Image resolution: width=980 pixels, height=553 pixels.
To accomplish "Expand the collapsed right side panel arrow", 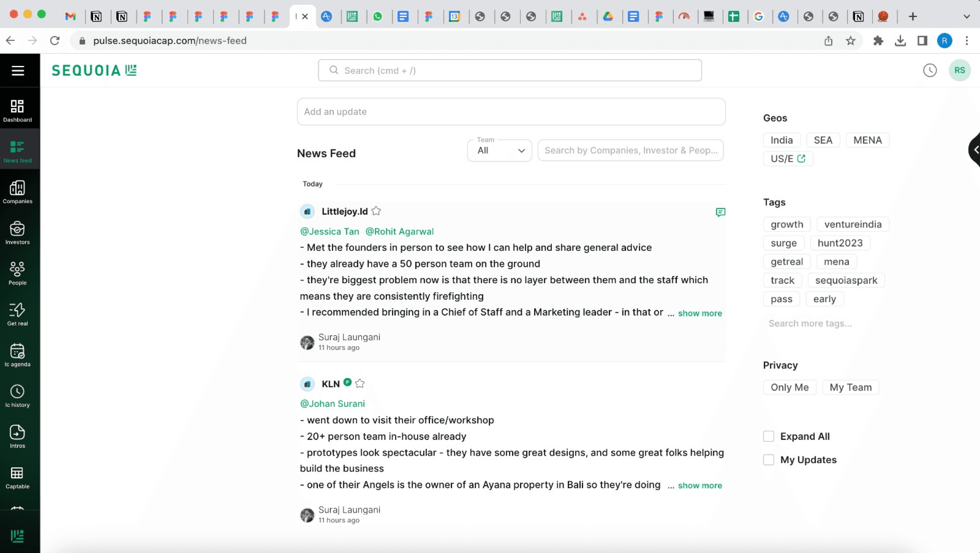I will point(975,150).
